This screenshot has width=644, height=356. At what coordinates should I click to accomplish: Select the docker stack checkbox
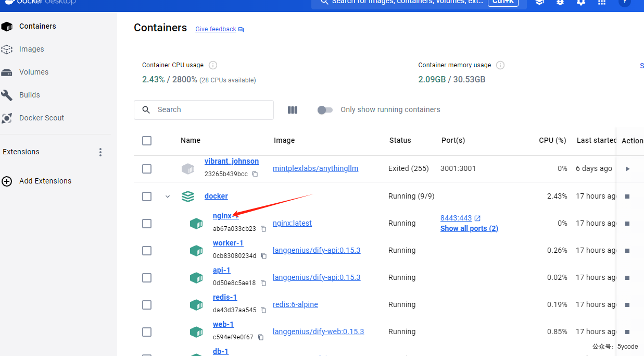click(147, 197)
